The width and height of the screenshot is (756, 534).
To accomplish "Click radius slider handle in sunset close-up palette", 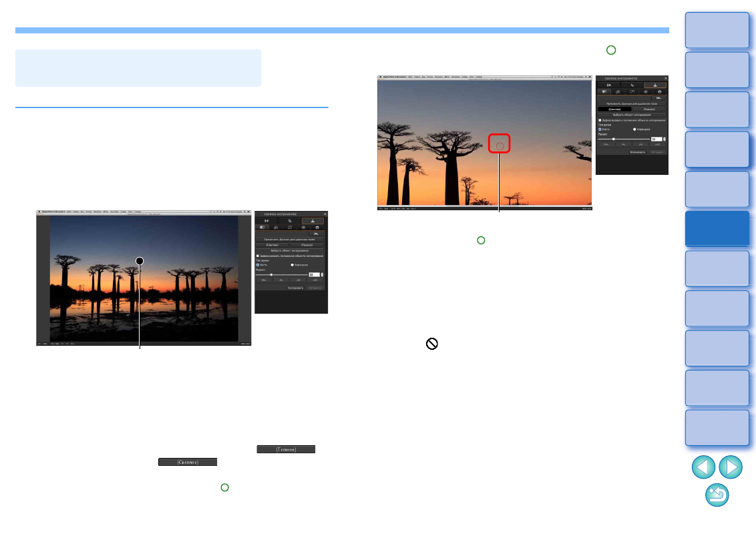I will (614, 140).
